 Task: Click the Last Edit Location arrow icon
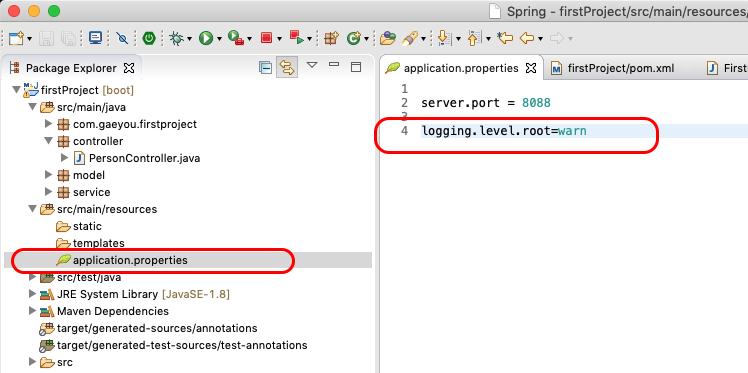tap(505, 38)
